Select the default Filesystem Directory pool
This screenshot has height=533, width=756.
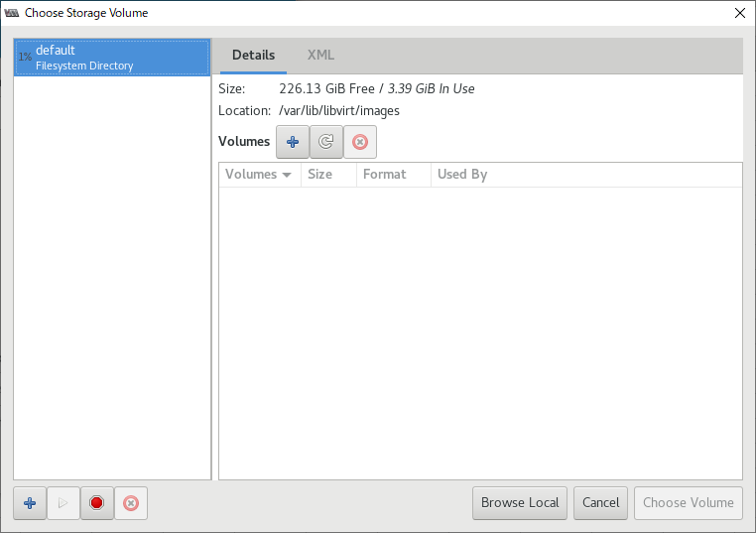coord(112,58)
